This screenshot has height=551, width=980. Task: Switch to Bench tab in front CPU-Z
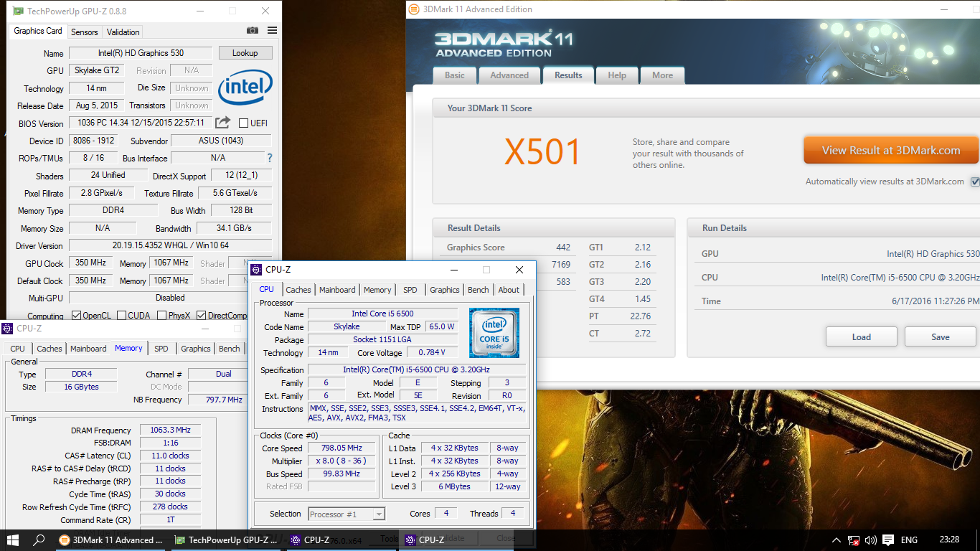(x=479, y=290)
